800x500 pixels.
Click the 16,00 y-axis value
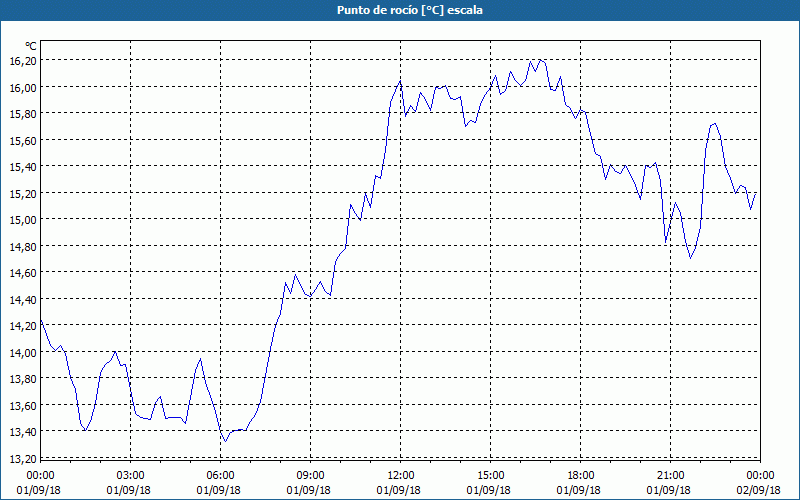coord(23,87)
